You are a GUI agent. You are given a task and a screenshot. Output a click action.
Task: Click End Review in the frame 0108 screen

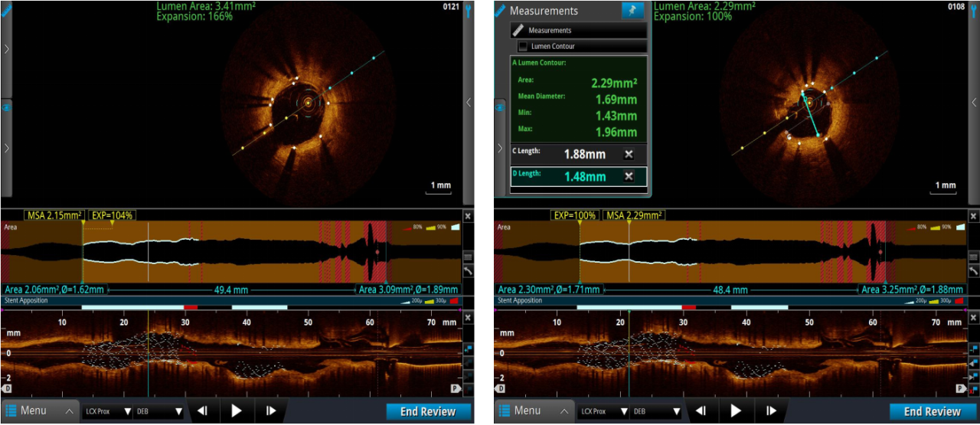(x=932, y=411)
